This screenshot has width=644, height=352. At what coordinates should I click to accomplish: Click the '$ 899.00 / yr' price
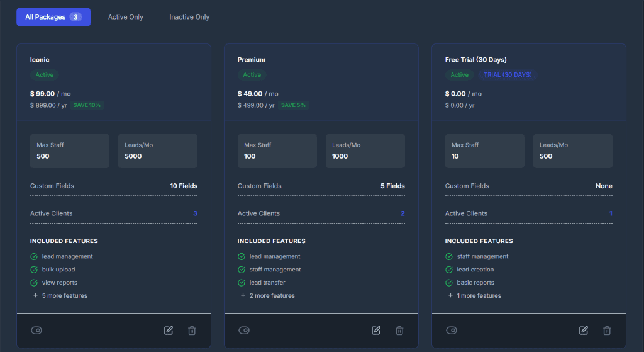[x=48, y=105]
